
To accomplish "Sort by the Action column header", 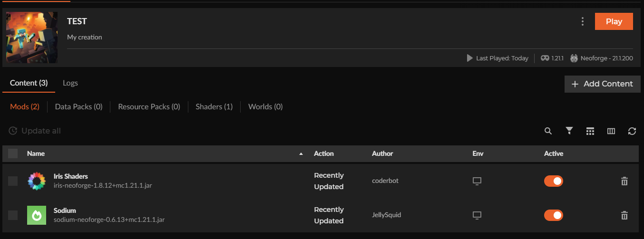I will pyautogui.click(x=324, y=153).
